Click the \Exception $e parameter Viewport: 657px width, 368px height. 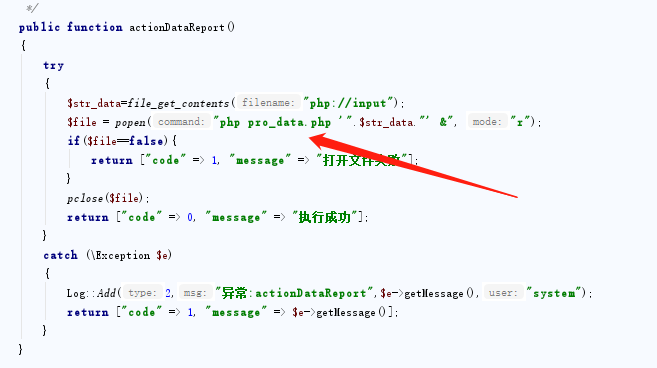point(130,255)
